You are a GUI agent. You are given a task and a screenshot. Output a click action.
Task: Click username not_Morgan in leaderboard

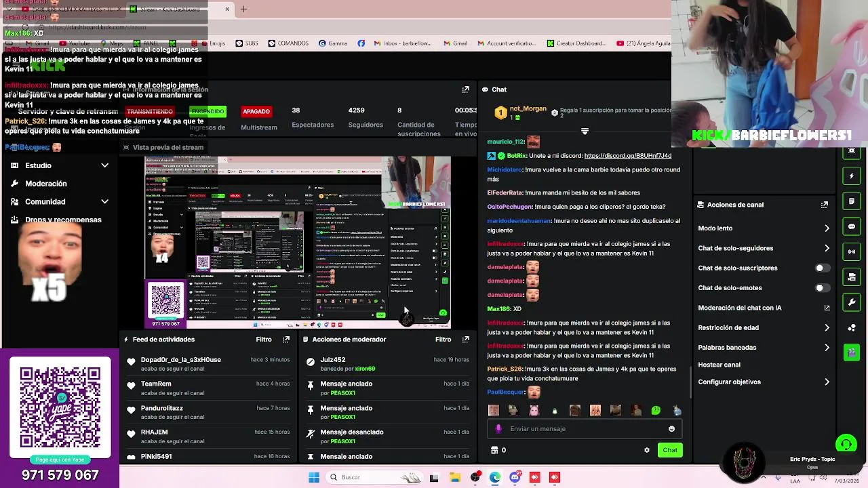click(x=528, y=108)
